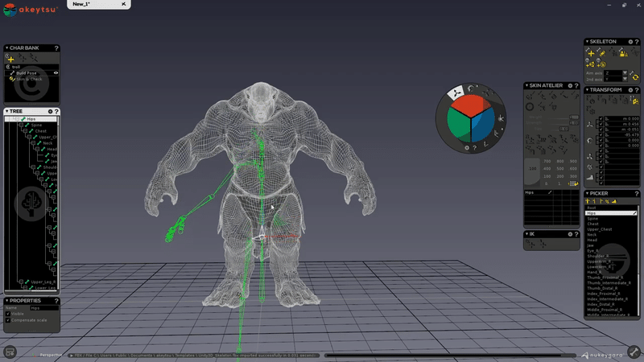Open Skin Atelier help icon

coord(576,85)
